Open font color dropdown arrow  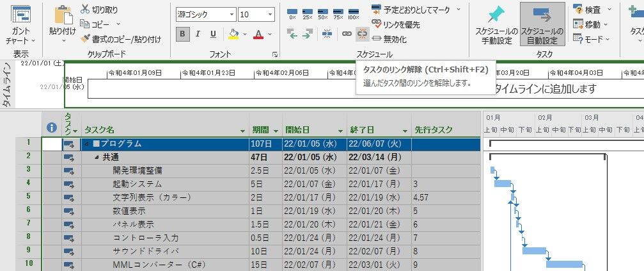(270, 34)
